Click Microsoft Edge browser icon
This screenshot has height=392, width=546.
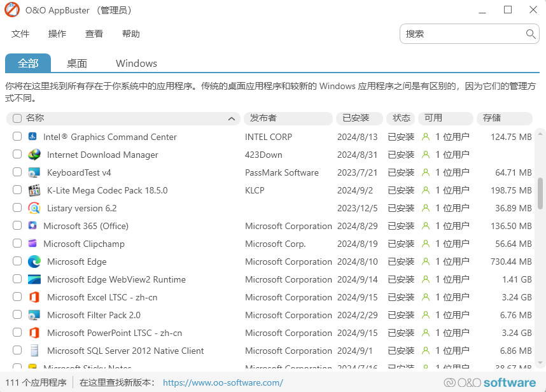34,262
